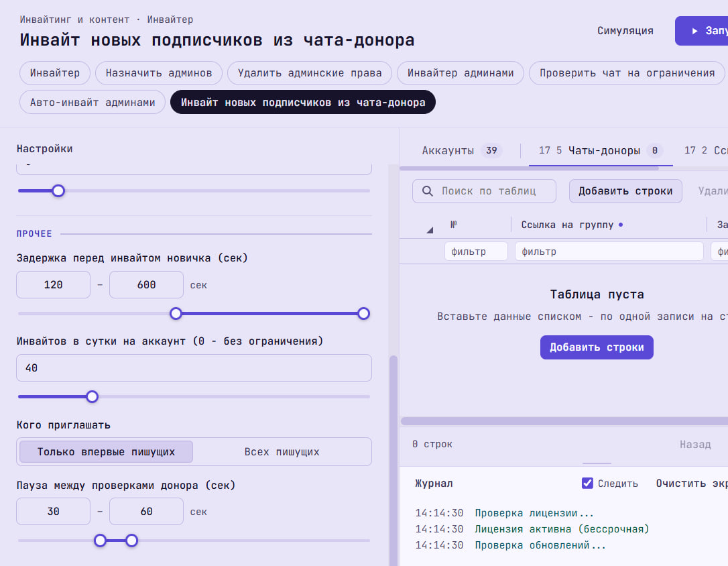The width and height of the screenshot is (728, 566).
Task: Click the magnifier icon in table search
Action: tap(427, 191)
